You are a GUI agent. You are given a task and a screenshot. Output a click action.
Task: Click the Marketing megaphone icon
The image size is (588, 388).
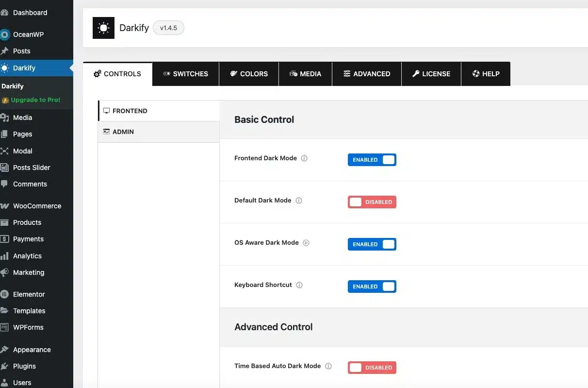(4, 272)
